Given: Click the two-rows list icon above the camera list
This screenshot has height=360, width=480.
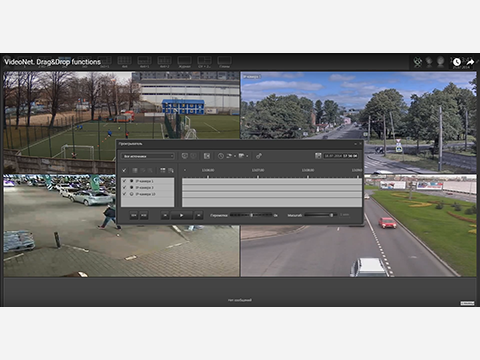Looking at the screenshot, I should [x=163, y=170].
